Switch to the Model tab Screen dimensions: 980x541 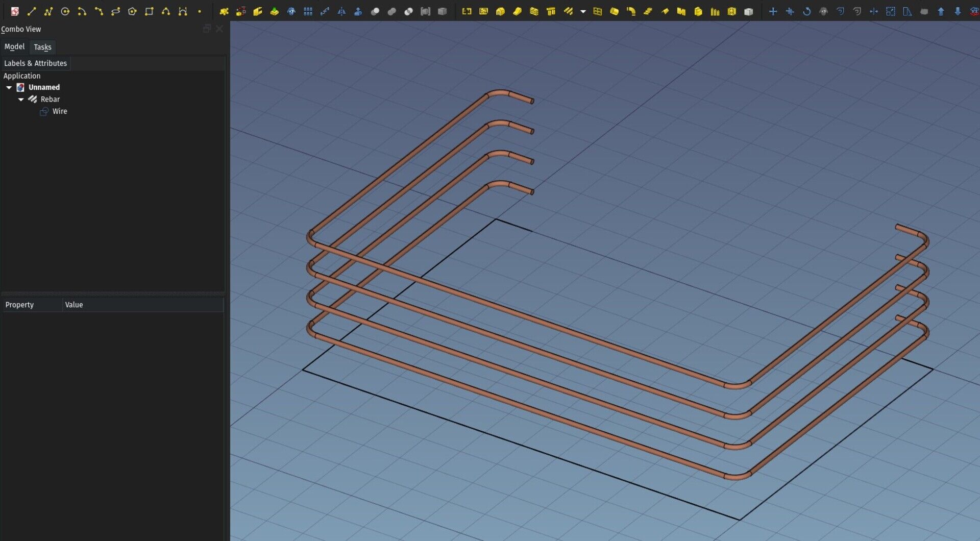14,46
